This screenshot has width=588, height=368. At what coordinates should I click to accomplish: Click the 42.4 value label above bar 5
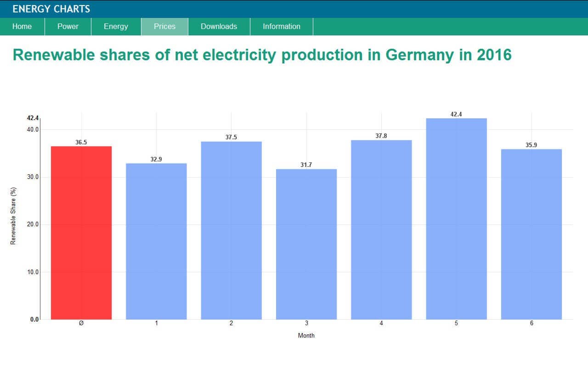pos(456,114)
